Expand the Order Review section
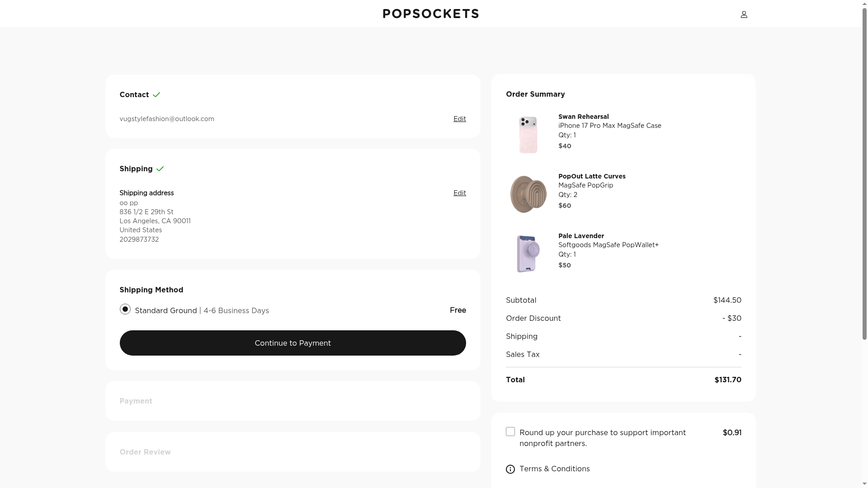Viewport: 868px width, 488px height. 145,452
